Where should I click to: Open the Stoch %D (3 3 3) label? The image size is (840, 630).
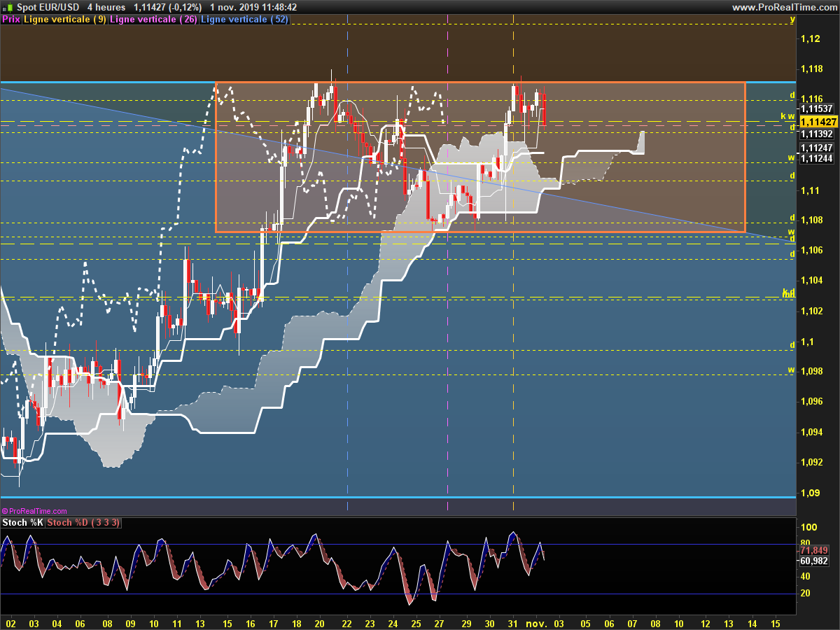pyautogui.click(x=86, y=523)
